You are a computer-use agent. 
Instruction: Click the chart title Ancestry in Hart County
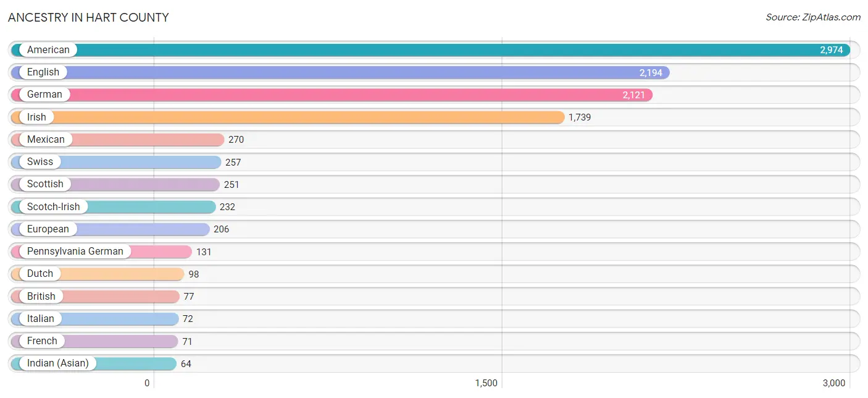88,17
